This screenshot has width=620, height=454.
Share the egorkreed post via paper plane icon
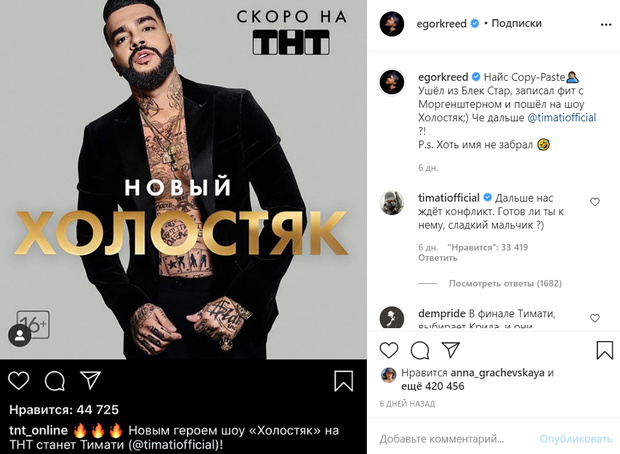(450, 350)
